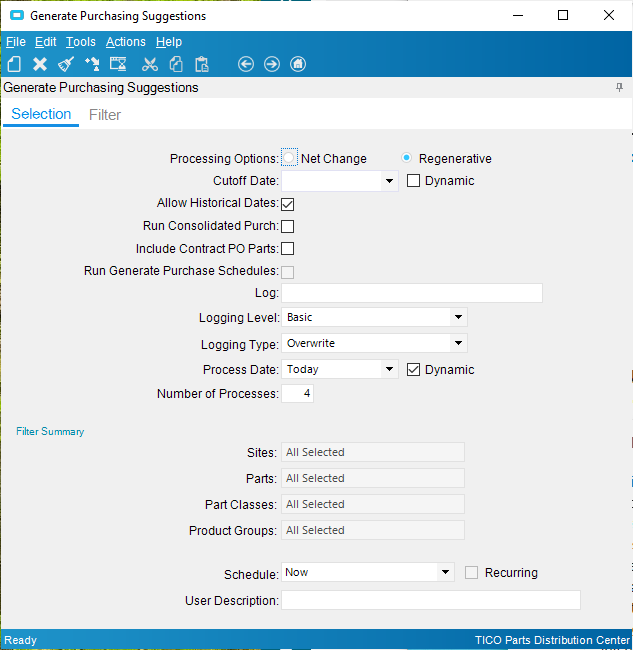Click TICO Parts Distribution Center status text
633x650 pixels.
552,640
